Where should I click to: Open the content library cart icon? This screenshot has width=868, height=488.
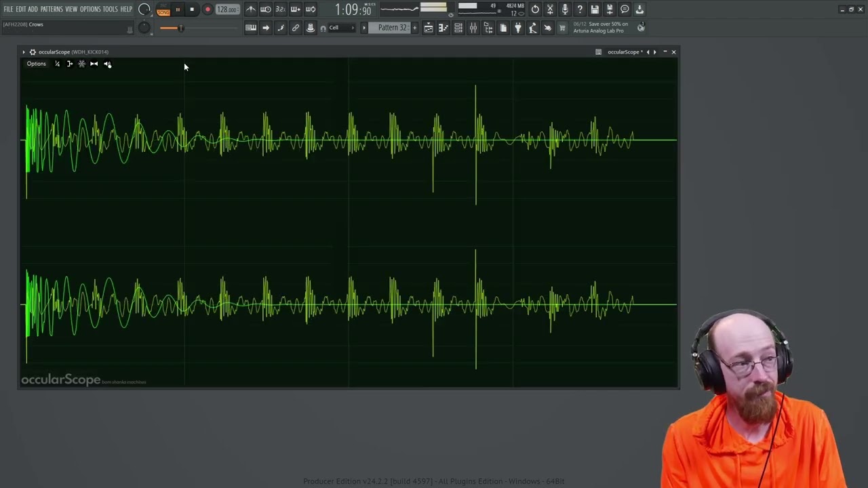pyautogui.click(x=563, y=28)
